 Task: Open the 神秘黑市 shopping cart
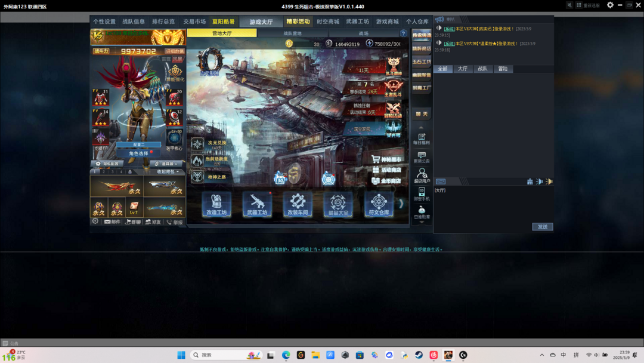tap(386, 159)
